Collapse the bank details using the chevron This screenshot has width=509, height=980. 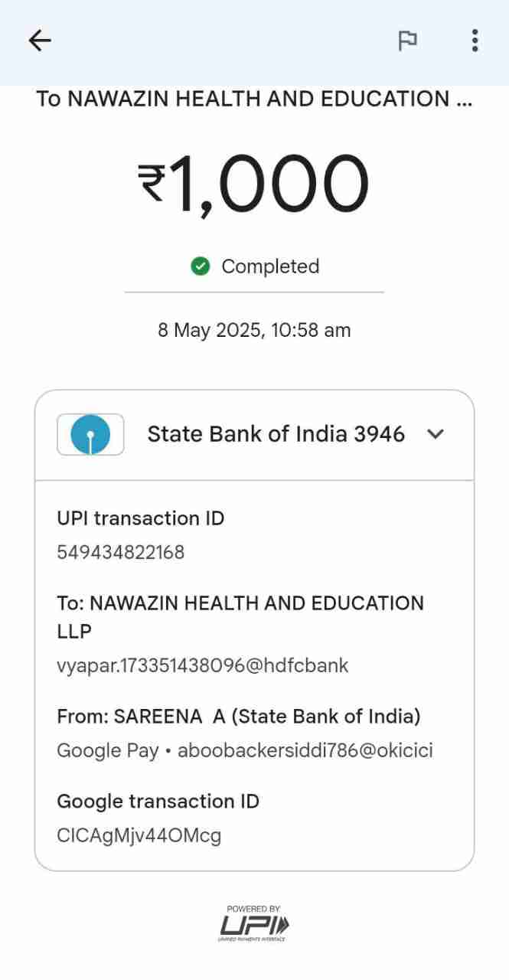pyautogui.click(x=436, y=434)
